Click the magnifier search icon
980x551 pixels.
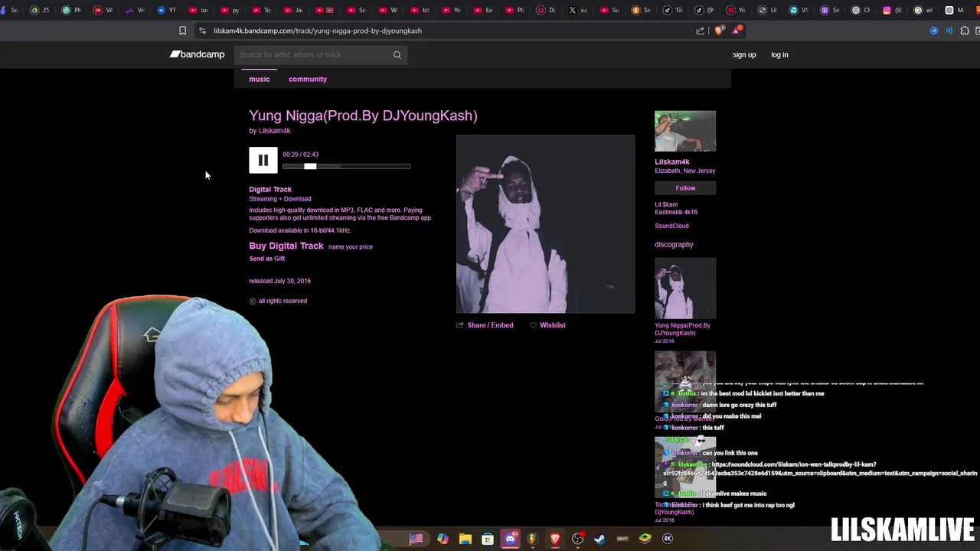pyautogui.click(x=397, y=54)
